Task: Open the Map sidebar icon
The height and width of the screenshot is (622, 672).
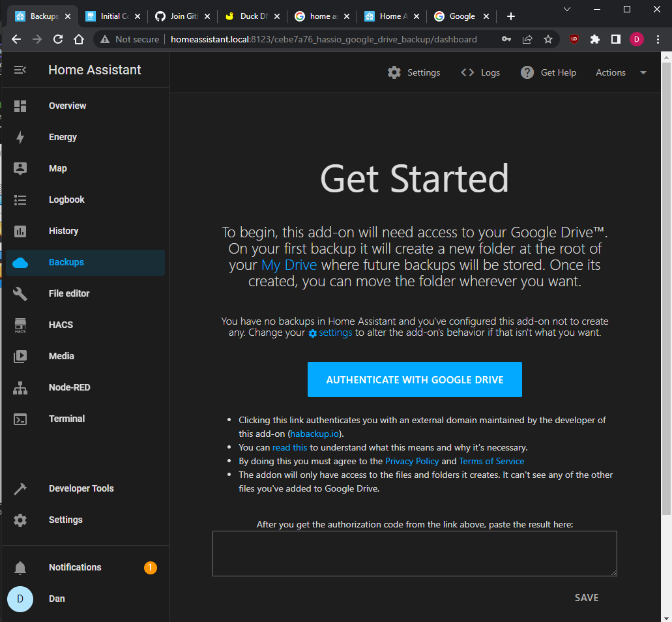Action: (x=20, y=168)
